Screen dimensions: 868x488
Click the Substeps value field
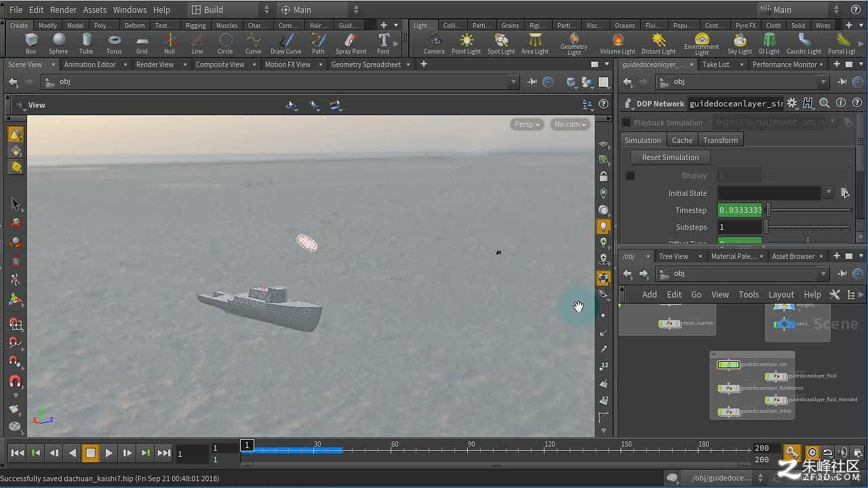(740, 227)
